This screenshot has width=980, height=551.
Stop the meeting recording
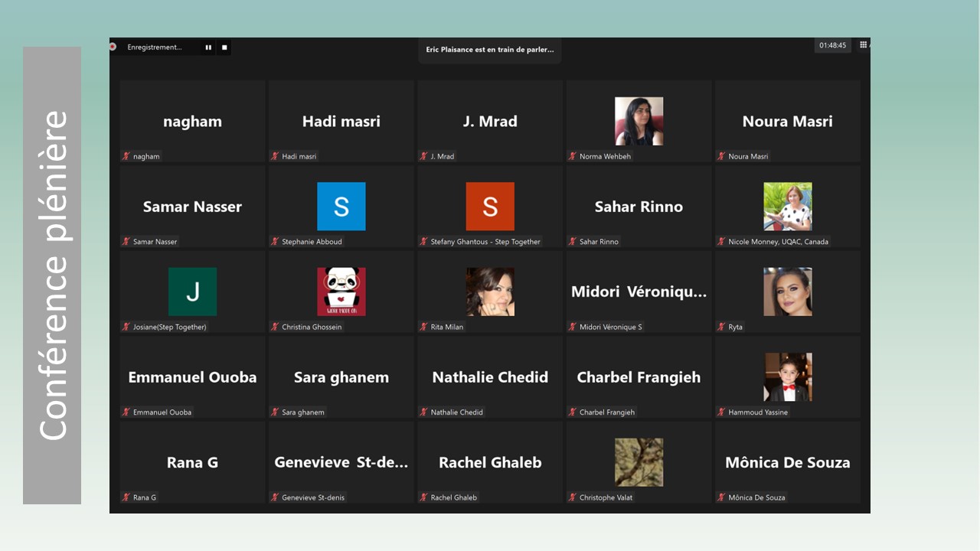point(224,47)
